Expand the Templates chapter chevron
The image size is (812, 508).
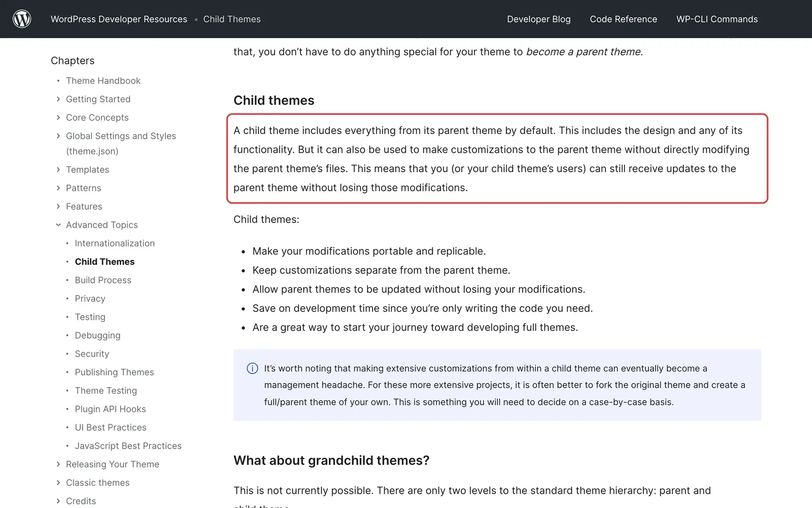[x=58, y=170]
